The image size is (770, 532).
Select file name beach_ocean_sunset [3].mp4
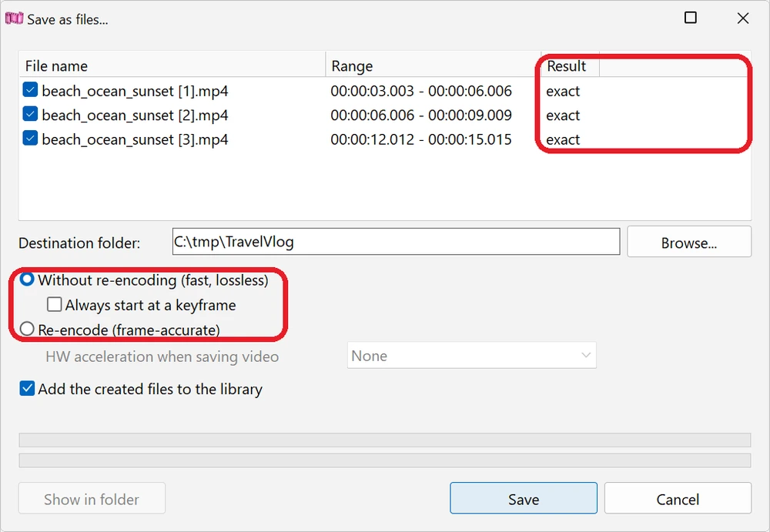point(135,139)
